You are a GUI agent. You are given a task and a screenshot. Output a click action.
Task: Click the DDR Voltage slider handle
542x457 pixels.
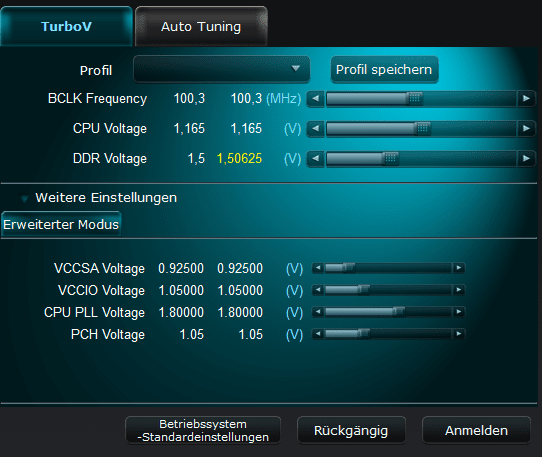(391, 159)
